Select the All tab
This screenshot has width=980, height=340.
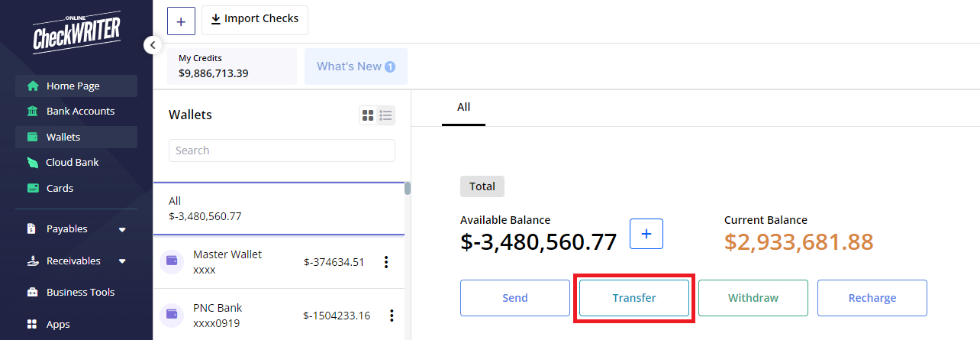coord(463,107)
